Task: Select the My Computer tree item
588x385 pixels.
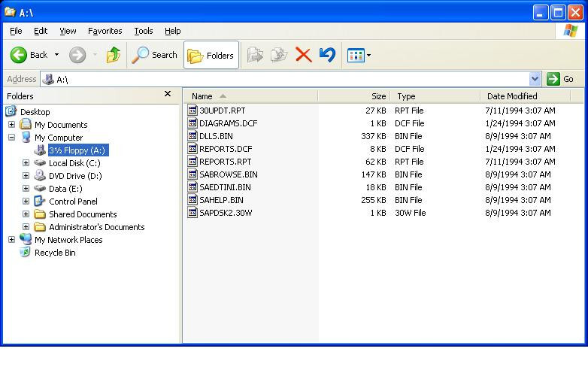Action: [59, 138]
